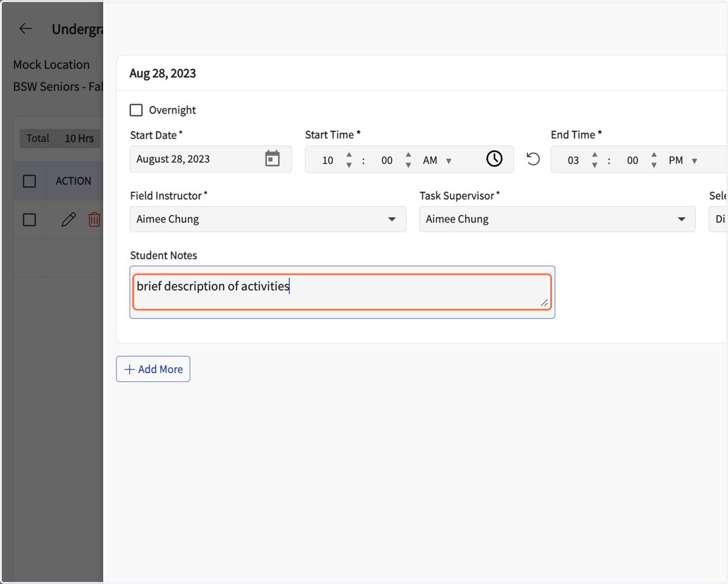Click the End Time hour value 03
The image size is (728, 584).
[573, 160]
